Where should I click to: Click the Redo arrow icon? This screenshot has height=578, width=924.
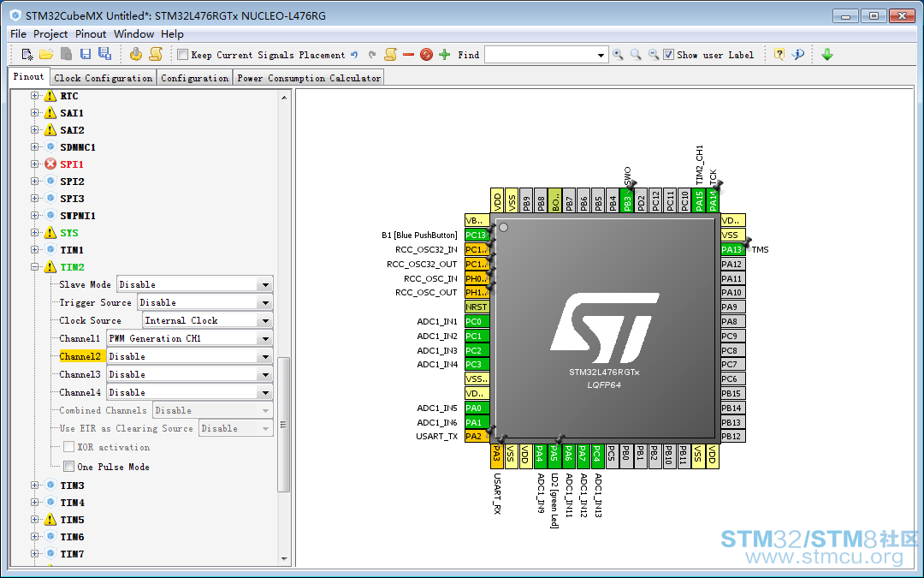click(x=372, y=55)
